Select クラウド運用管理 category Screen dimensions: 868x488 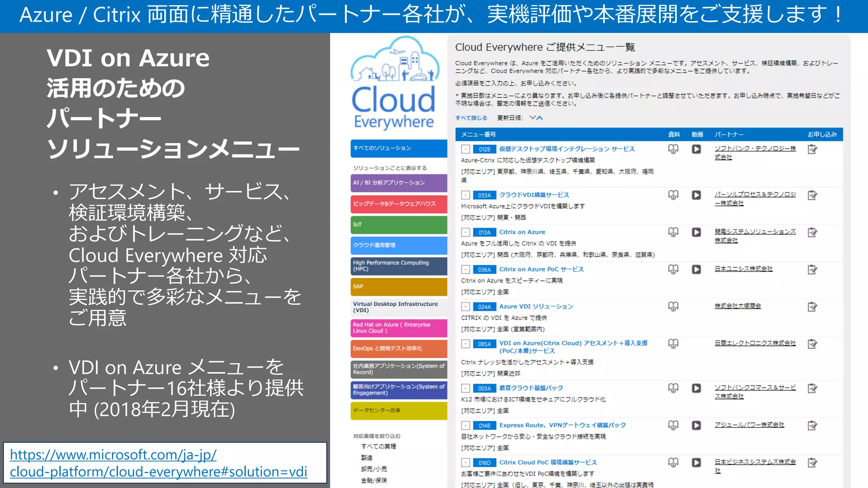tap(399, 245)
